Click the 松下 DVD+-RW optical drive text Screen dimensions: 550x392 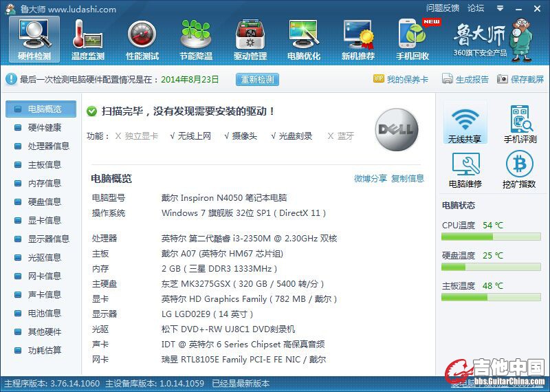(228, 329)
